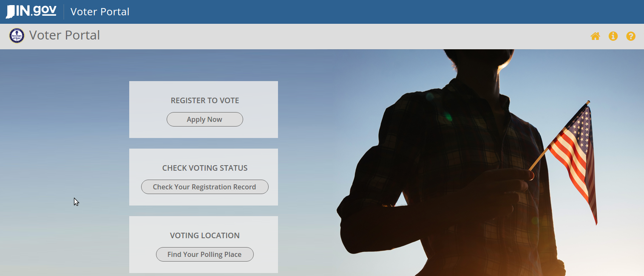Click the REGISTER TO VOTE heading
This screenshot has height=276, width=644.
[x=205, y=101]
